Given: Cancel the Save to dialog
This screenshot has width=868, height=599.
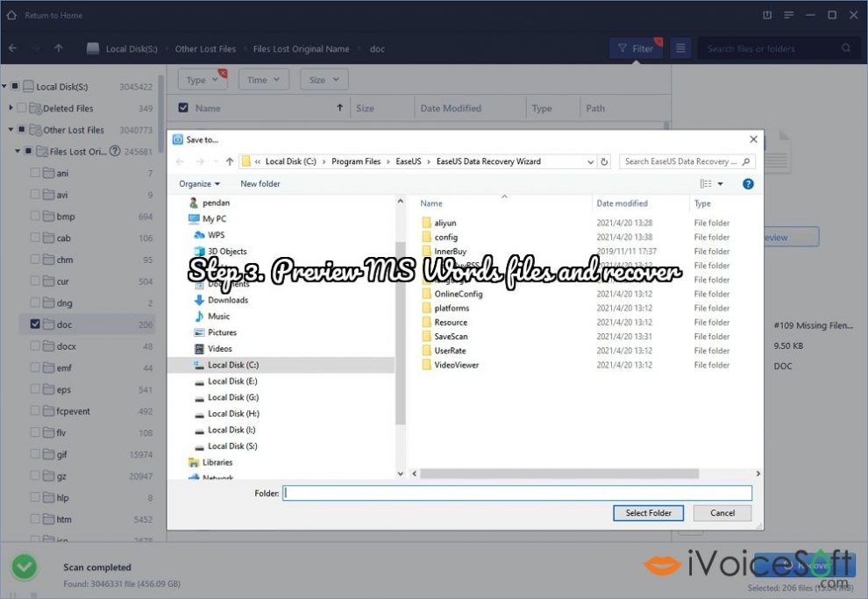Looking at the screenshot, I should (x=722, y=513).
